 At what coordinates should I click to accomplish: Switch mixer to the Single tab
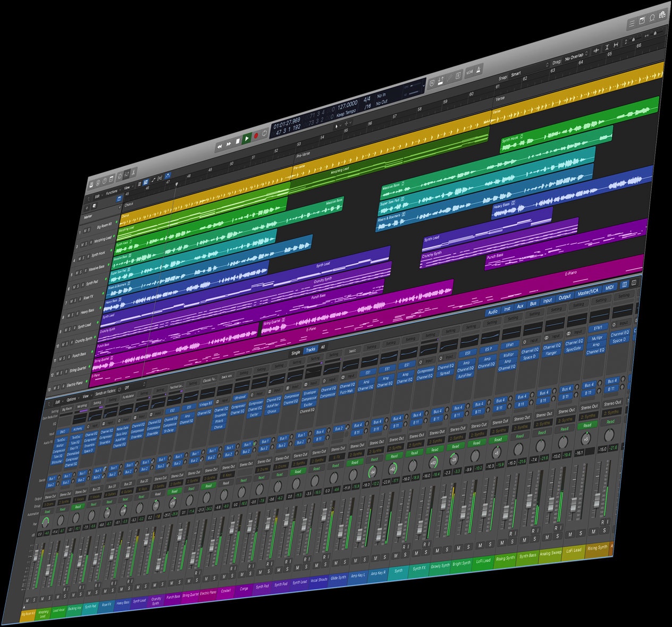[x=296, y=353]
